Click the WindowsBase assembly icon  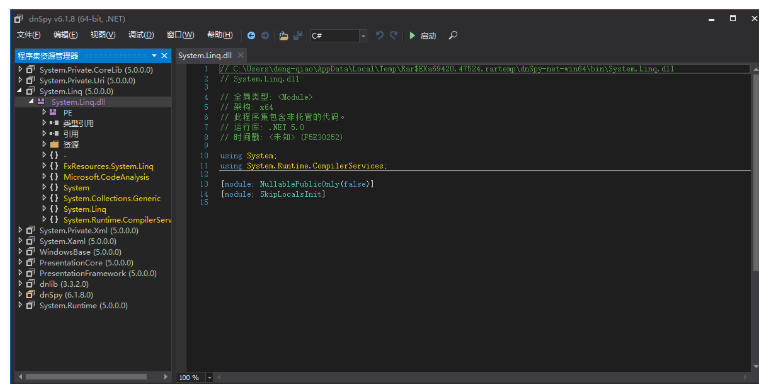[30, 252]
